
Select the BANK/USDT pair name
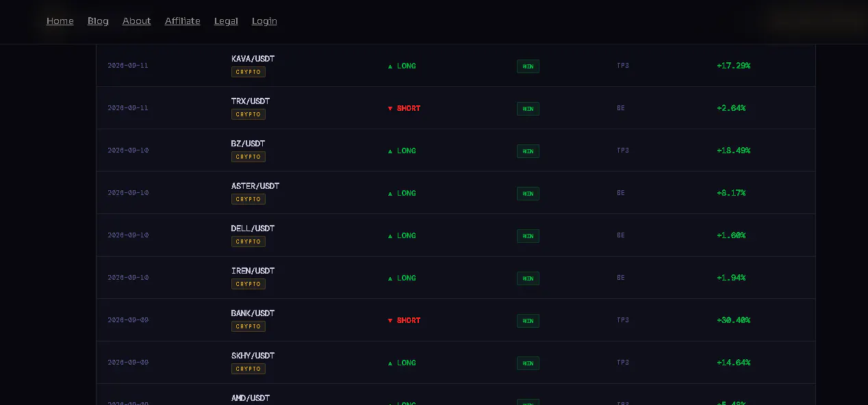click(x=253, y=313)
